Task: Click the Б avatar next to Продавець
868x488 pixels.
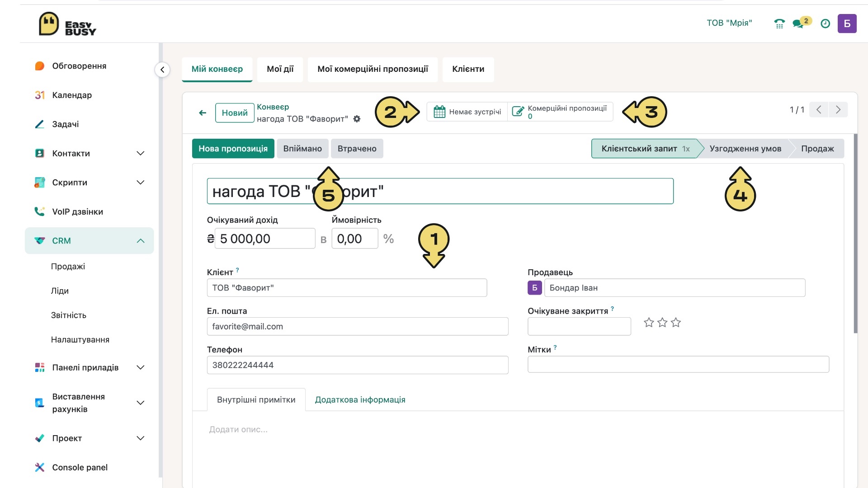Action: (535, 288)
